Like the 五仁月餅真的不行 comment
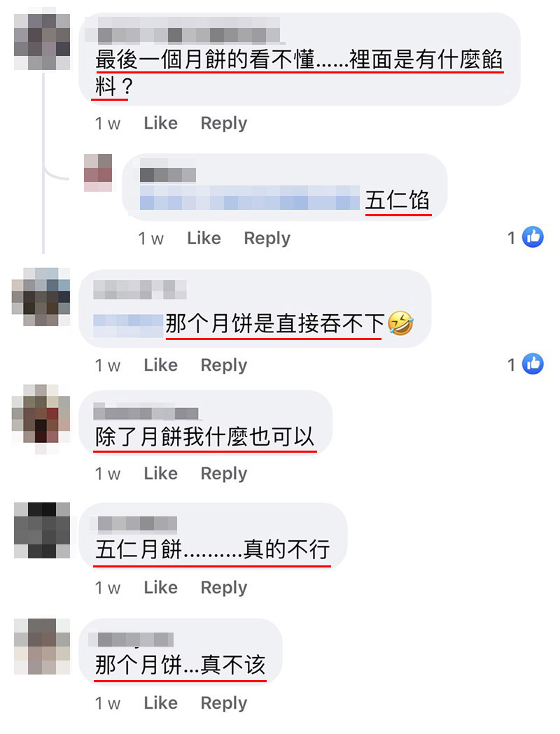 pyautogui.click(x=160, y=588)
